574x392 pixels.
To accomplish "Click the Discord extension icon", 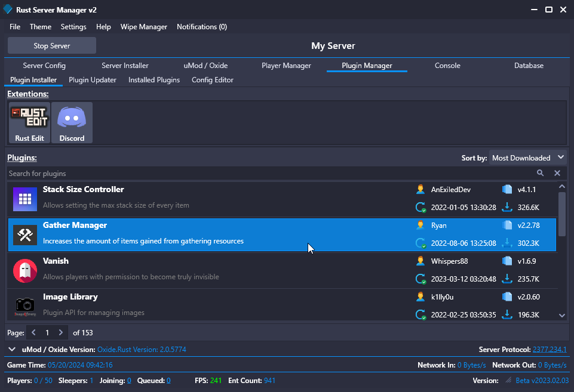I will click(x=72, y=122).
